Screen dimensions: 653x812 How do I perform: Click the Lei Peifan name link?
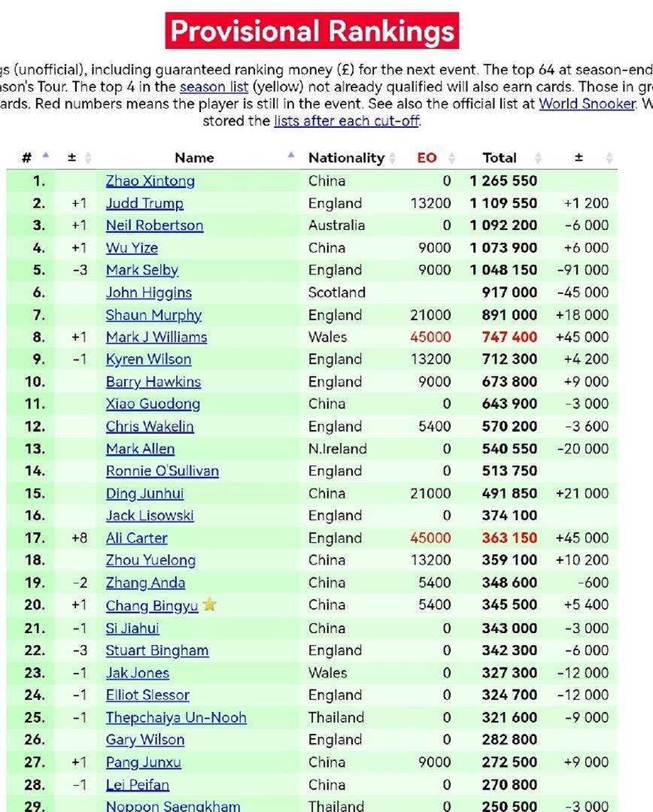(138, 784)
